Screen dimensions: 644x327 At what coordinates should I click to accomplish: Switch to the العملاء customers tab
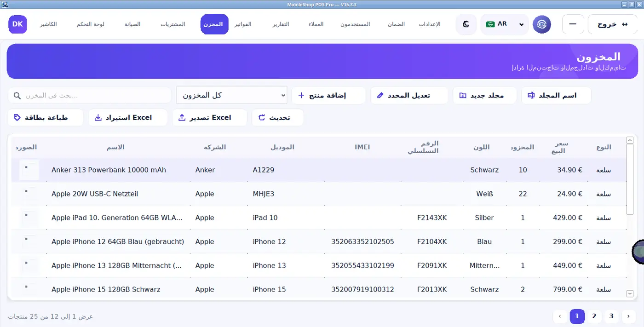(x=316, y=24)
